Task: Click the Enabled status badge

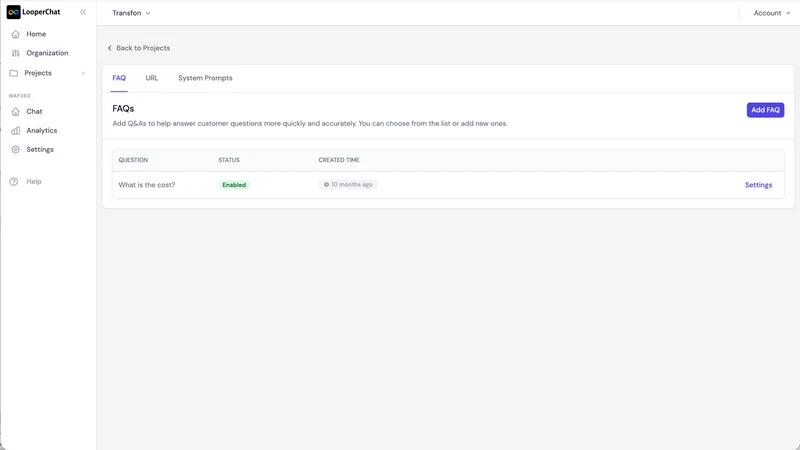Action: click(x=234, y=185)
